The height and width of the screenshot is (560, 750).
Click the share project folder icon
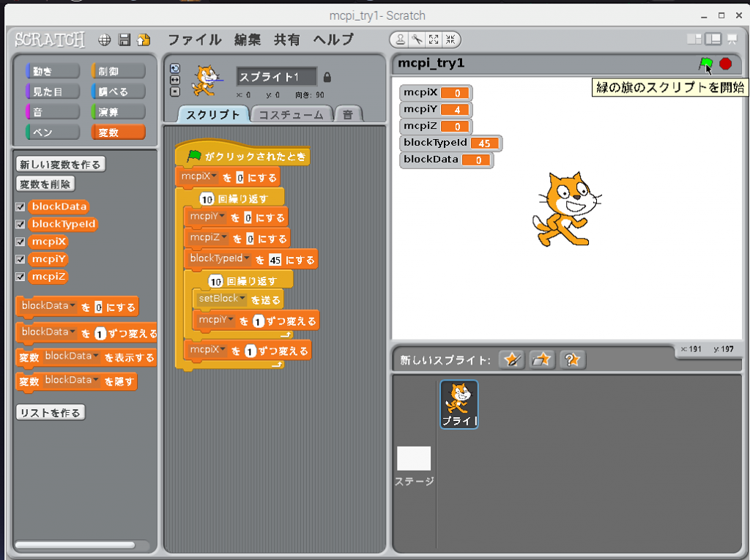pos(144,40)
